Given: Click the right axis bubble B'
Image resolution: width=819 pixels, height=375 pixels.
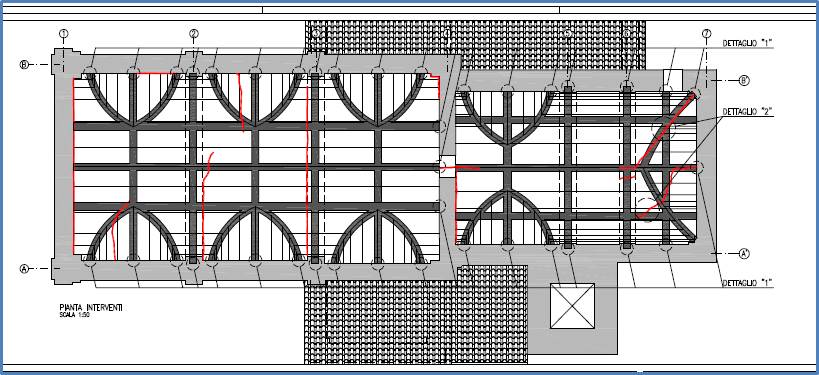Looking at the screenshot, I should pos(744,81).
